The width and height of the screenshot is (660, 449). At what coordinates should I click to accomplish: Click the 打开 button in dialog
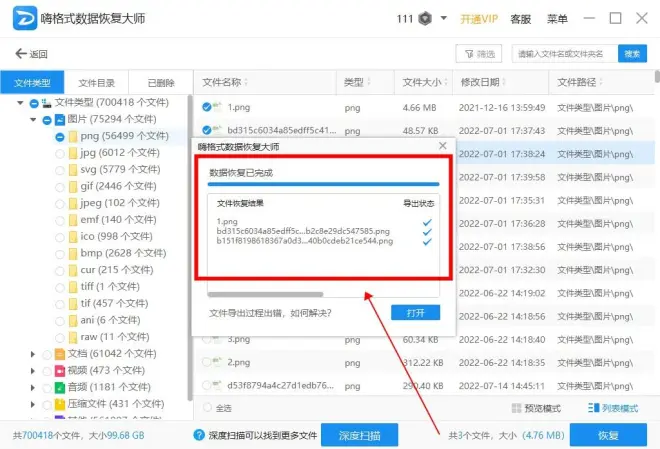coord(415,313)
